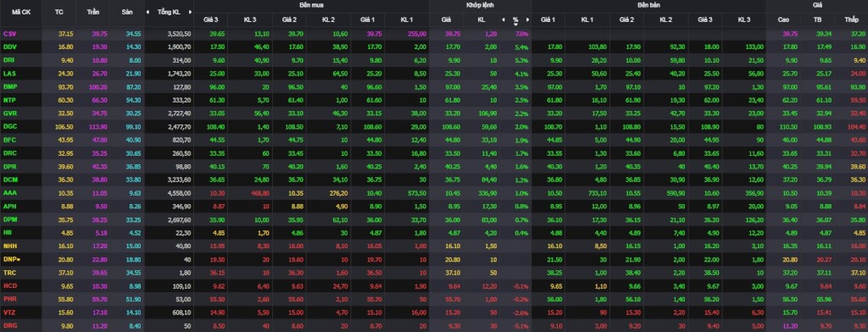The height and width of the screenshot is (332, 868).
Task: Open stock symbol DGC
Action: click(x=10, y=127)
